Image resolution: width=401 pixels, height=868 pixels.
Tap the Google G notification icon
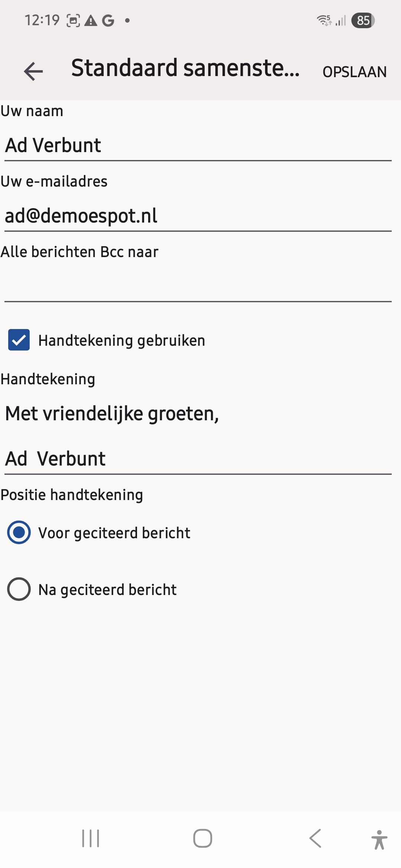coord(108,20)
